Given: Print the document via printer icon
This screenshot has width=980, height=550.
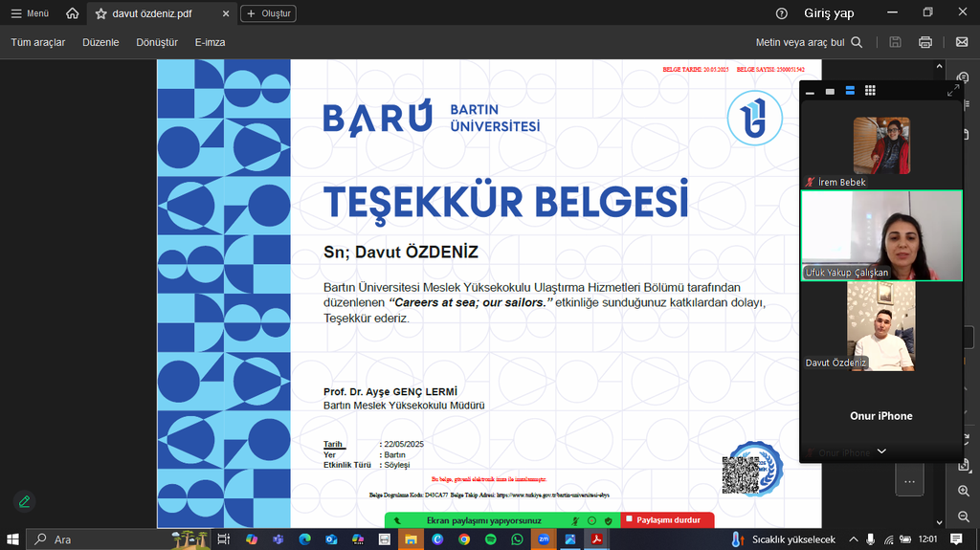Looking at the screenshot, I should click(x=925, y=42).
